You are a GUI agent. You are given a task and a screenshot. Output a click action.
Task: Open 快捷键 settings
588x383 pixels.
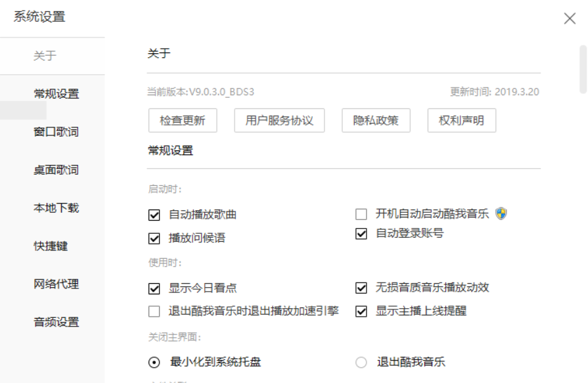51,246
